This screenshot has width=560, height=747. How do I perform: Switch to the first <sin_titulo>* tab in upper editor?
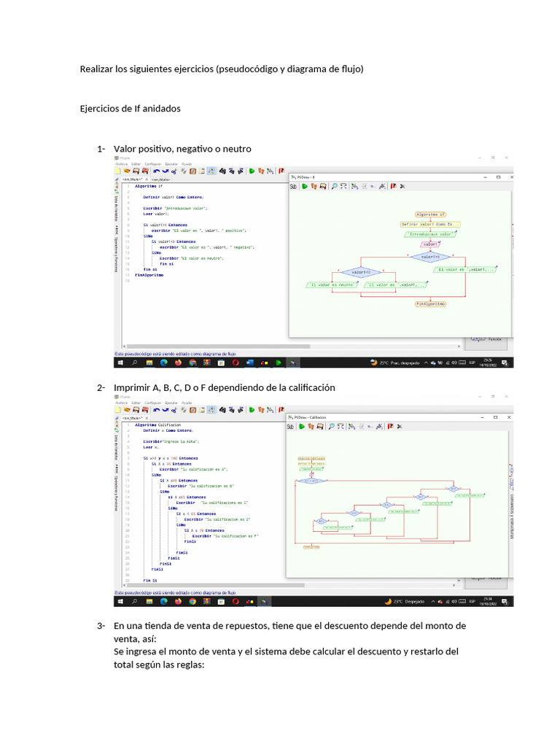pyautogui.click(x=132, y=179)
